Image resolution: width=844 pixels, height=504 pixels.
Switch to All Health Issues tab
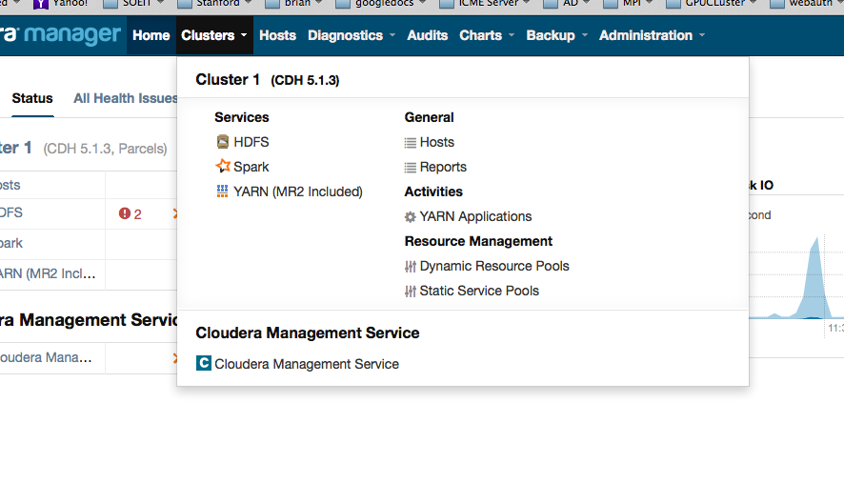[x=126, y=98]
